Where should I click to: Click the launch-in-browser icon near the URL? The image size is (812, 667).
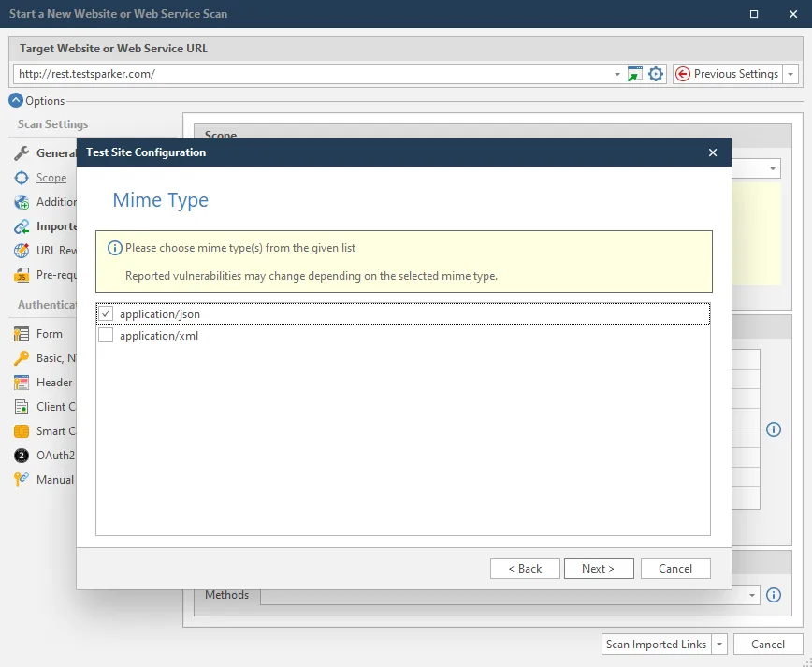pos(635,73)
